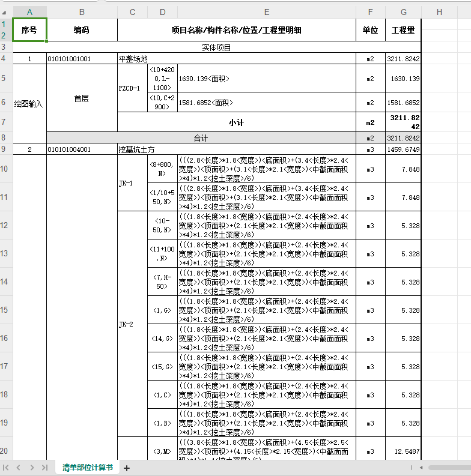Viewport: 471px width, 476px height.
Task: Click the 单位 header cell
Action: 371,30
